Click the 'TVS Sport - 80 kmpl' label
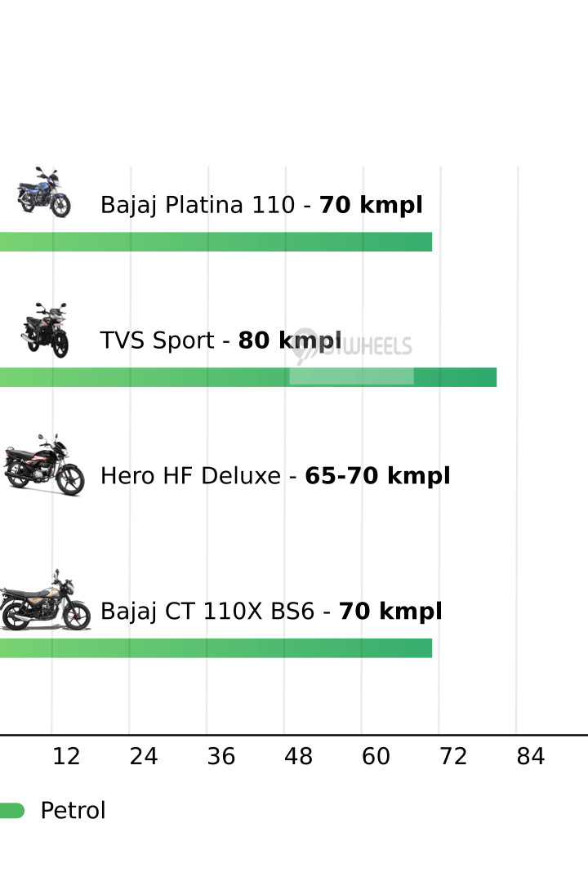The image size is (588, 890). click(220, 340)
